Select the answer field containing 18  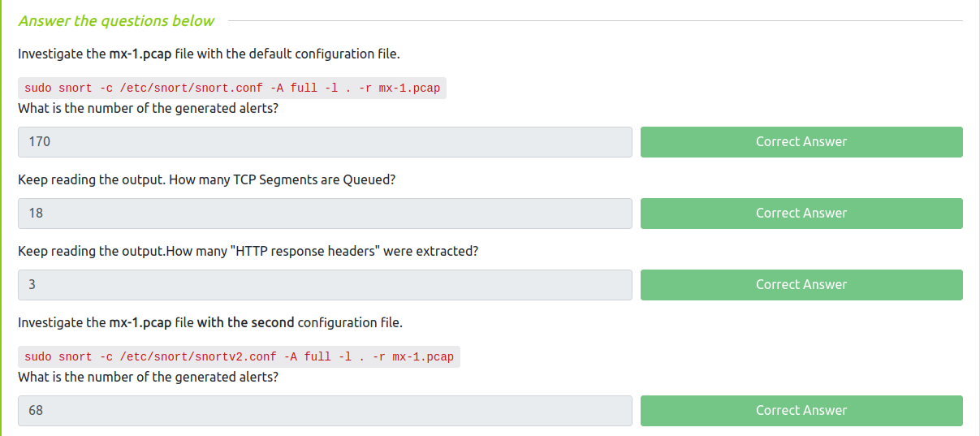point(325,214)
